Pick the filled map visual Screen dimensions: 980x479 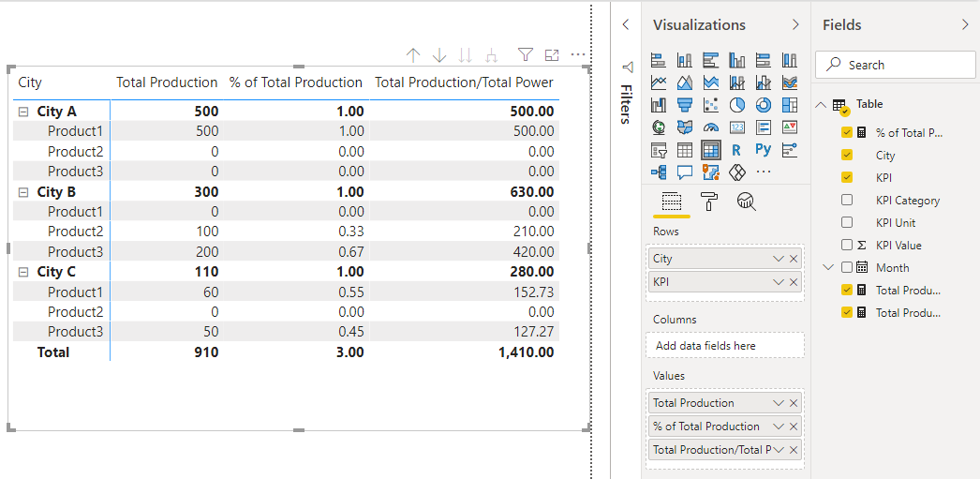(685, 127)
